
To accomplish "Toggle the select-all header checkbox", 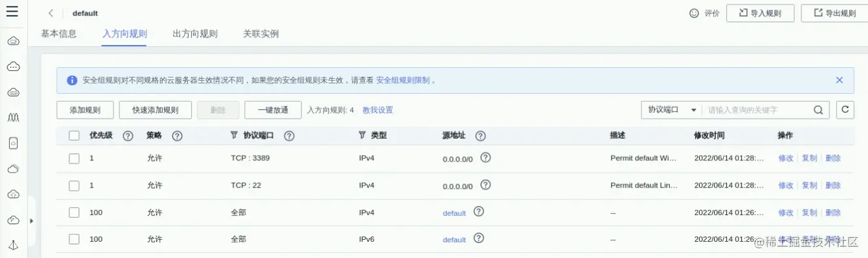I will [74, 136].
